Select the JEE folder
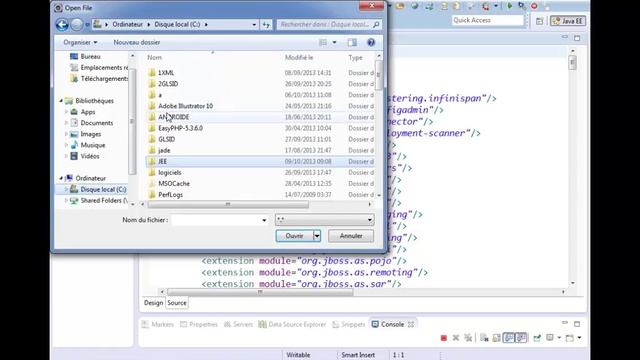The width and height of the screenshot is (640, 360). (260, 161)
